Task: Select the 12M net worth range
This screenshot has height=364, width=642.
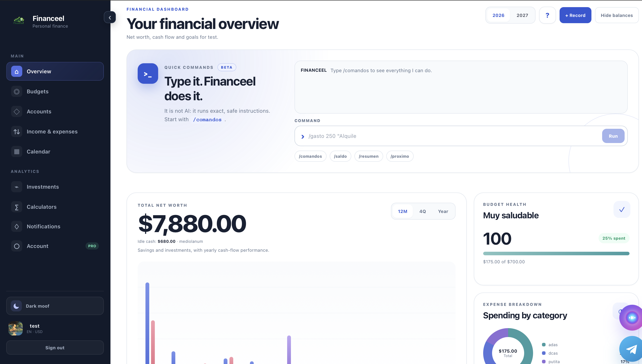Action: point(403,211)
